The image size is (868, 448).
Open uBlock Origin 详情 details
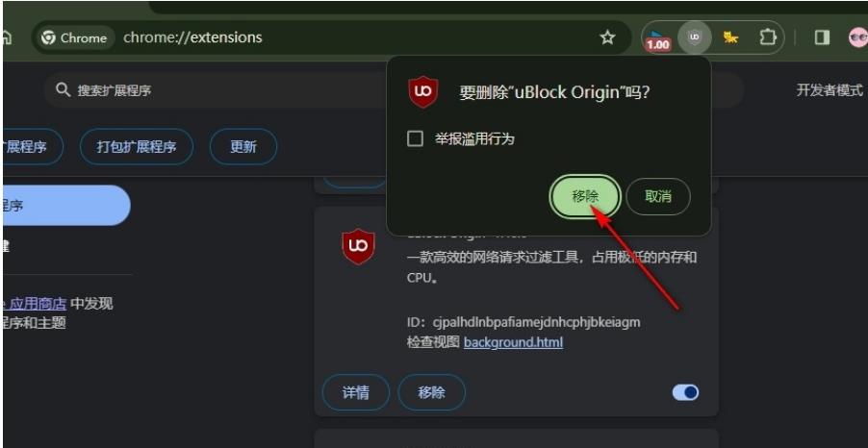click(x=355, y=392)
